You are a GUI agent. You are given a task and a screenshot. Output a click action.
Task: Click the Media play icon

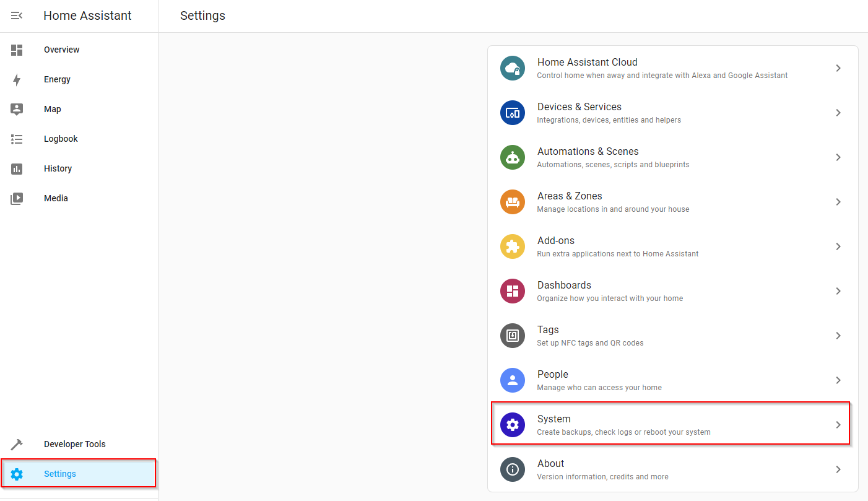tap(17, 199)
